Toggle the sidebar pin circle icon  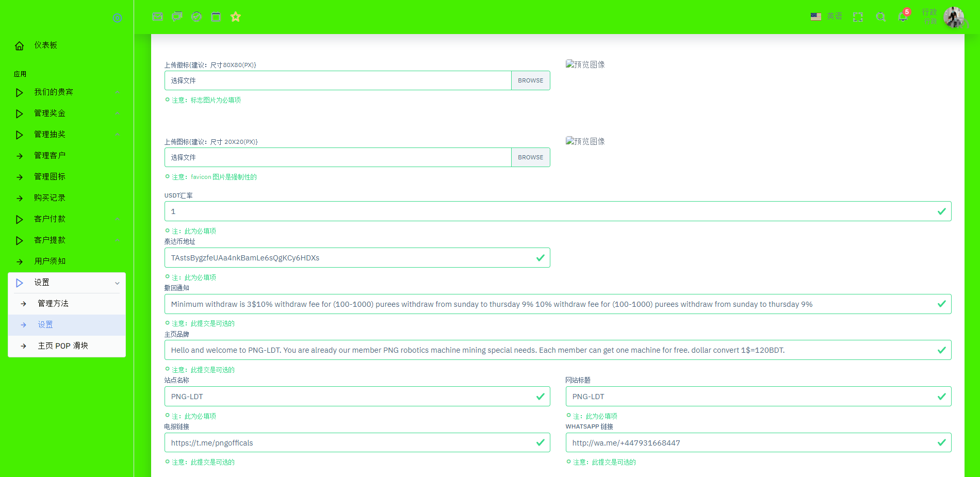point(117,18)
